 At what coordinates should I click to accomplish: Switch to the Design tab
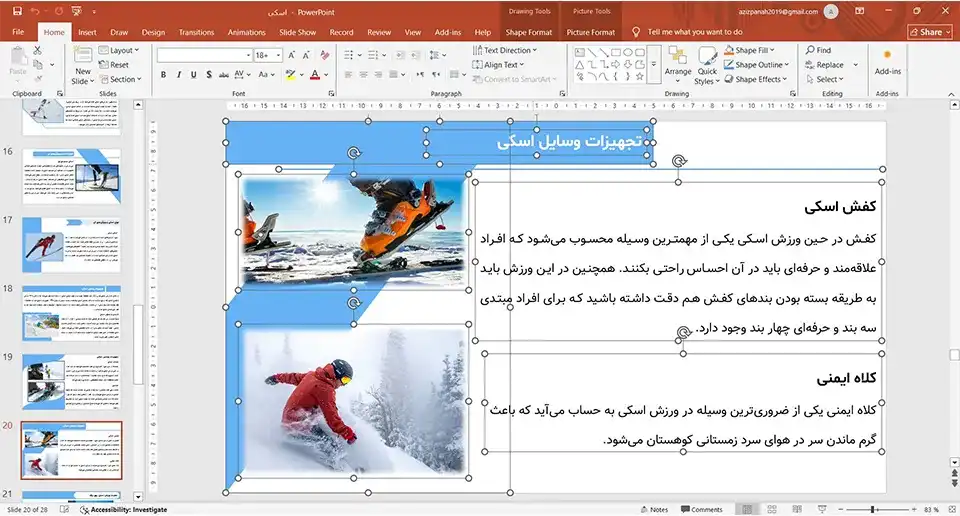(153, 32)
